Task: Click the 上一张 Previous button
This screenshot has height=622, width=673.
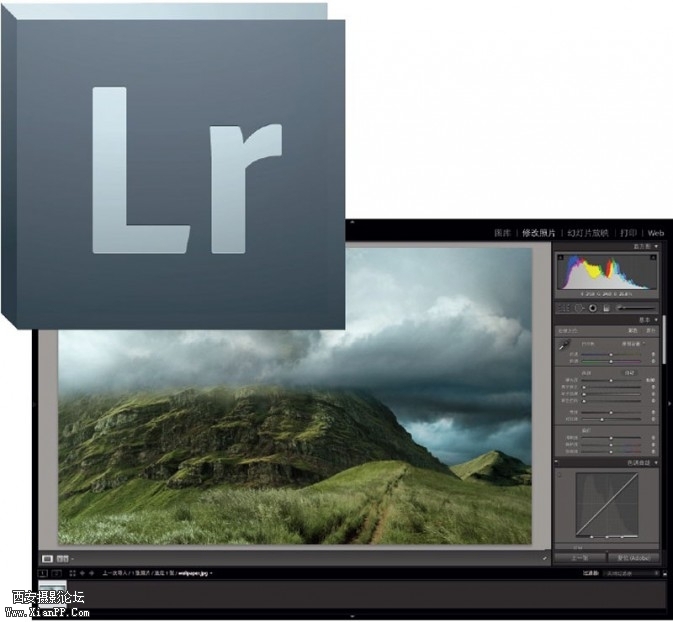Action: [580, 557]
